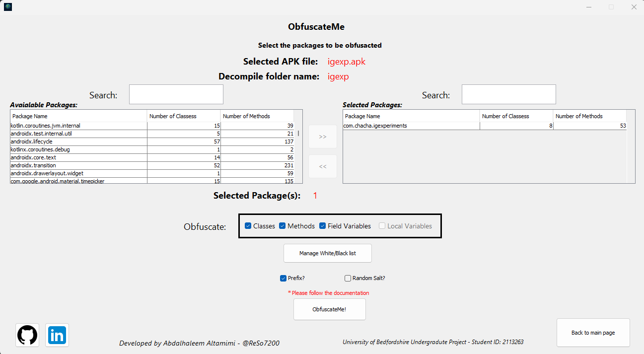The width and height of the screenshot is (644, 354).
Task: Sort available packages by Package Name header
Action: tap(78, 116)
